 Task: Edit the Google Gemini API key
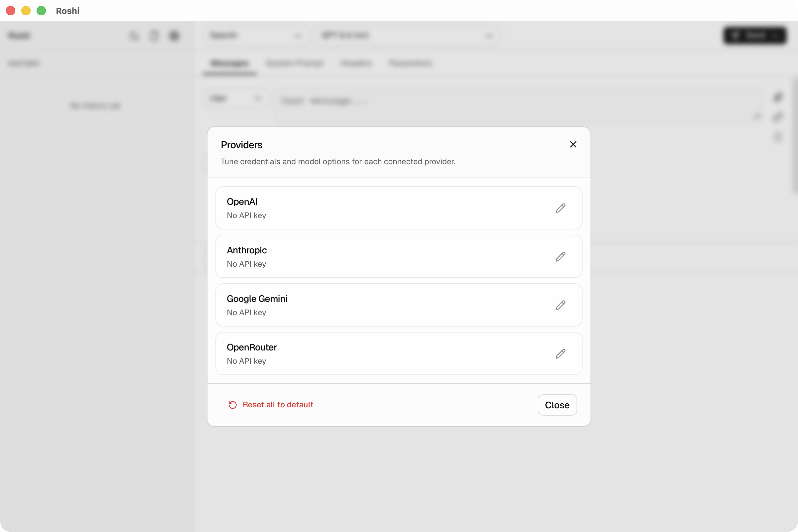pos(560,305)
